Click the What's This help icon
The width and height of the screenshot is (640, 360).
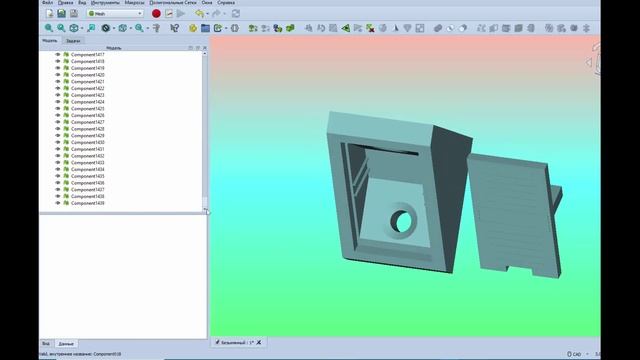coord(174,28)
